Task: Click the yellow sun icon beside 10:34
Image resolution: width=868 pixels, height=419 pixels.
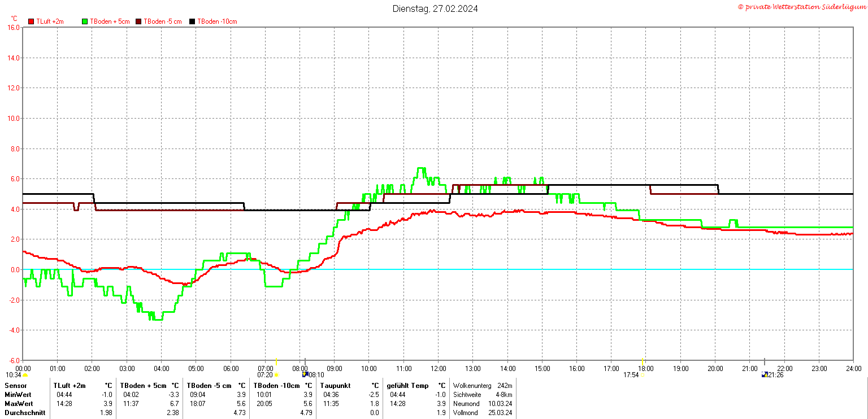Action: point(25,375)
